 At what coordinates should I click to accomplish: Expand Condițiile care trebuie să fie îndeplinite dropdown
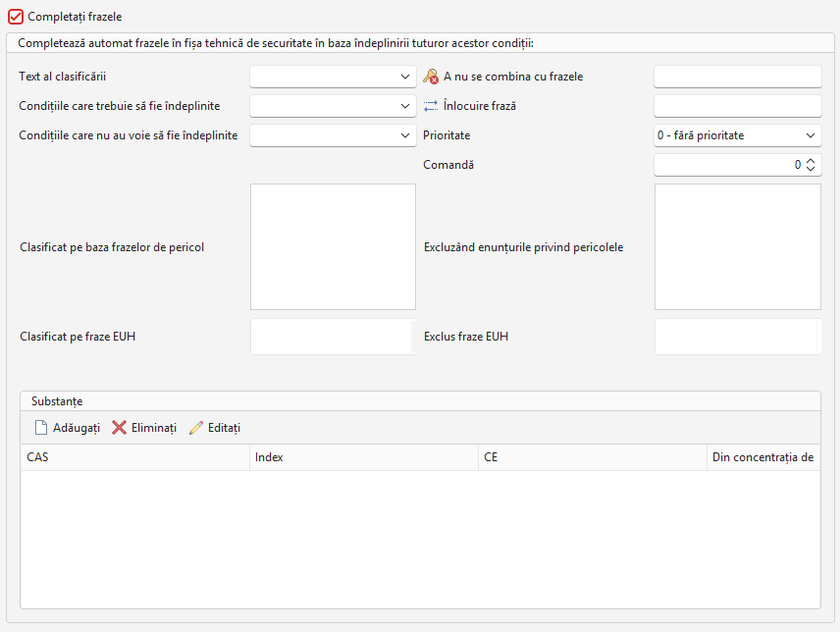pos(333,106)
